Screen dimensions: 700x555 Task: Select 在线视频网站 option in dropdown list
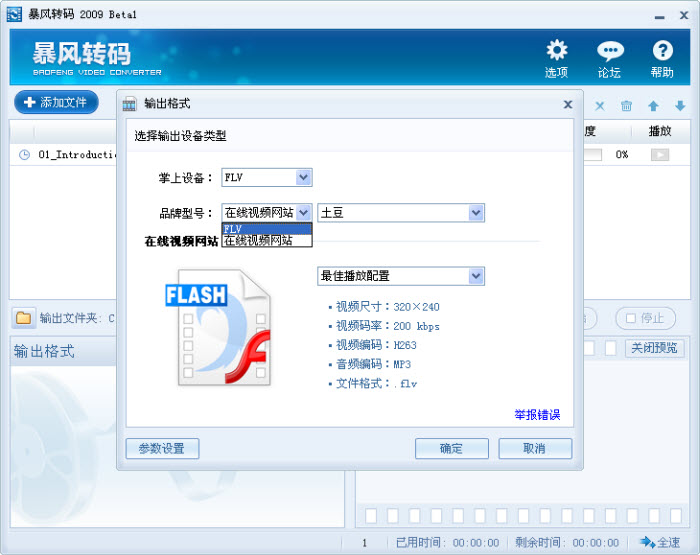click(x=267, y=241)
